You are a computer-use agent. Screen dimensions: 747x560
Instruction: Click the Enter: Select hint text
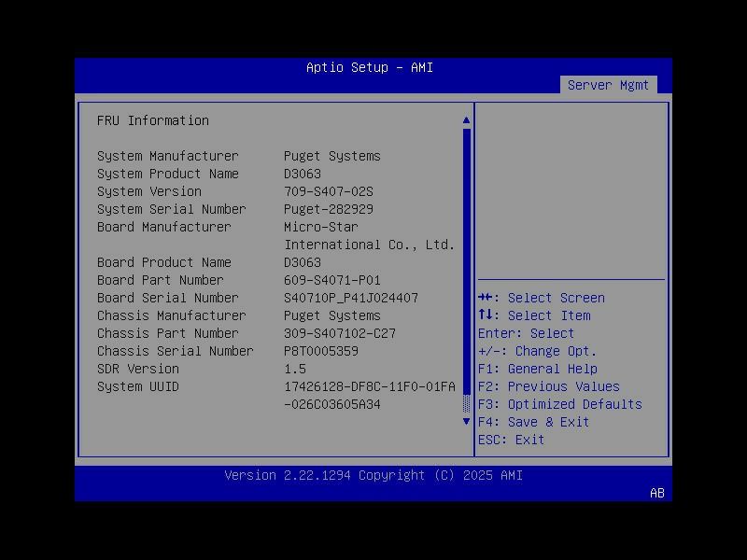pos(529,333)
